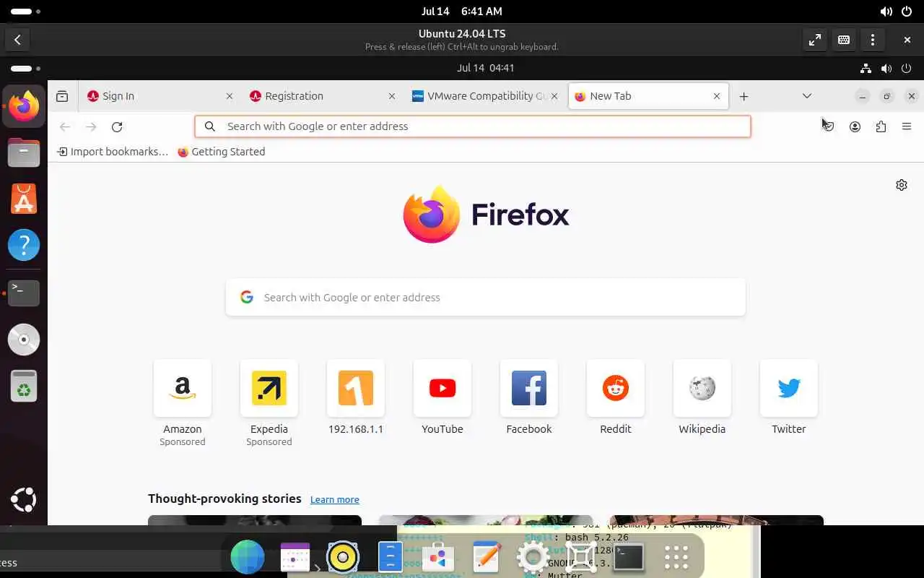Click the guest power icon in top bar
The width and height of the screenshot is (924, 578).
click(x=906, y=69)
